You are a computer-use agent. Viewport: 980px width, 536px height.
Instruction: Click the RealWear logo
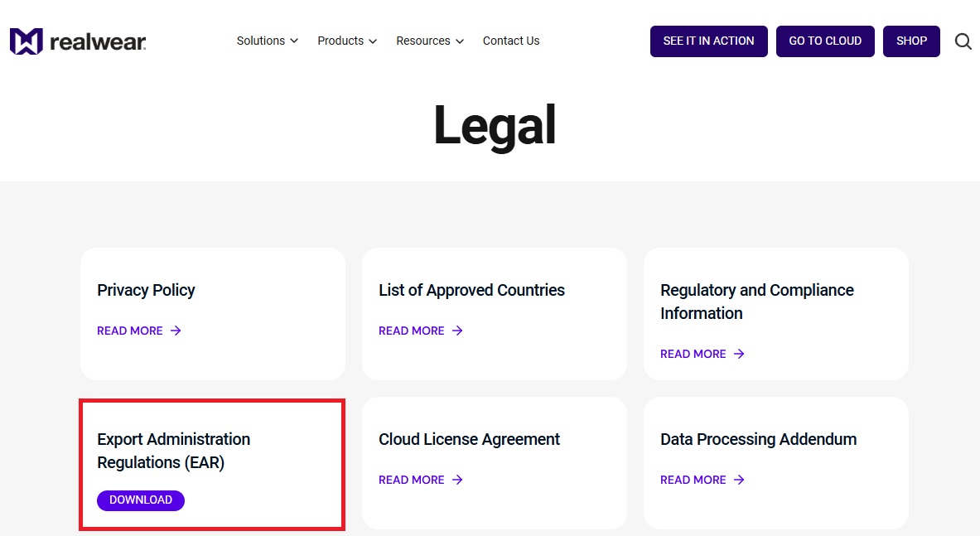78,40
